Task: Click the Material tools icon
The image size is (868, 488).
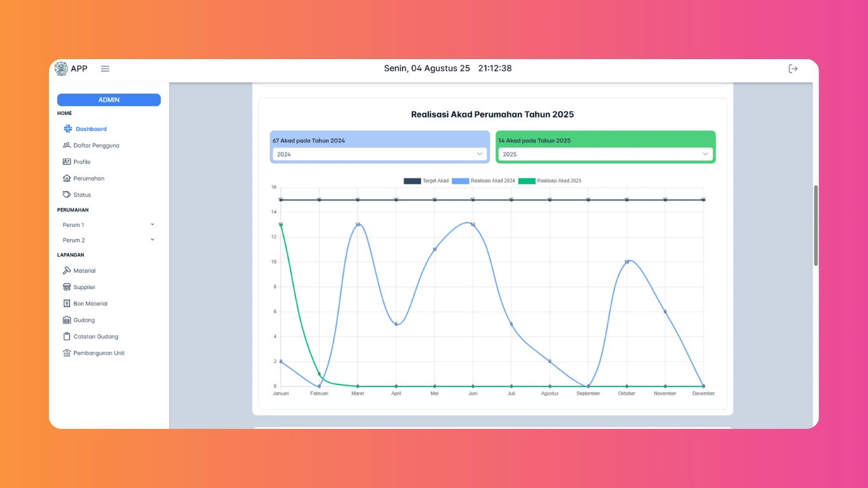Action: [67, 271]
